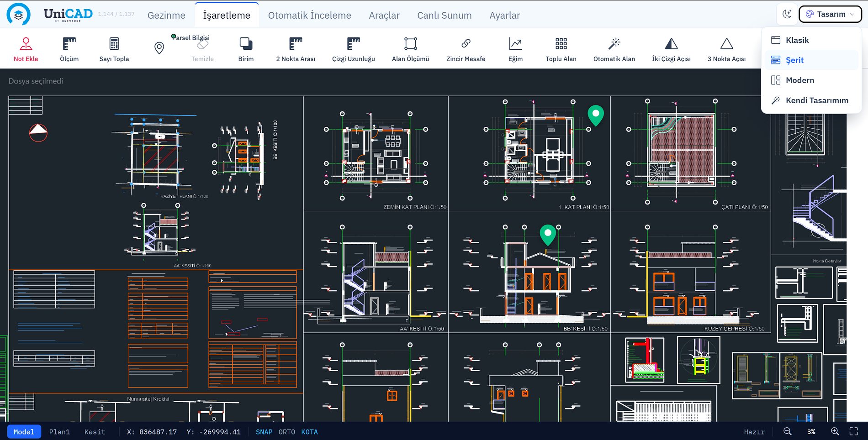Choose the Çizgi Uzunluğu tool
868x440 pixels.
pyautogui.click(x=354, y=49)
